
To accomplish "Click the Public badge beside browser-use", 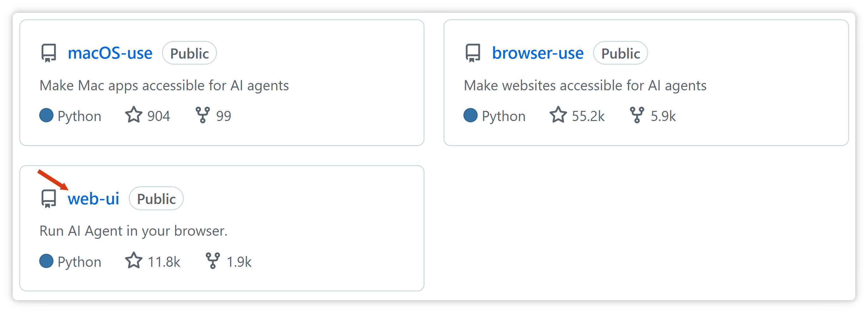I will [x=620, y=53].
